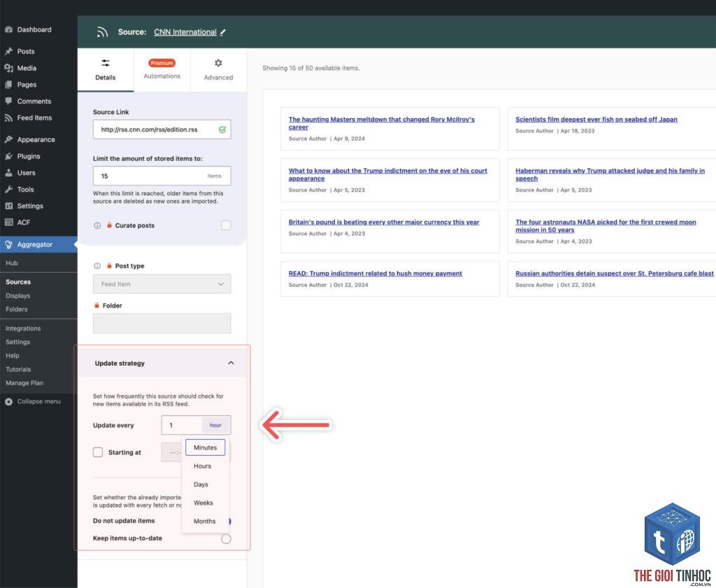716x588 pixels.
Task: Open the Haberman Trump attacked judge article
Action: click(610, 174)
